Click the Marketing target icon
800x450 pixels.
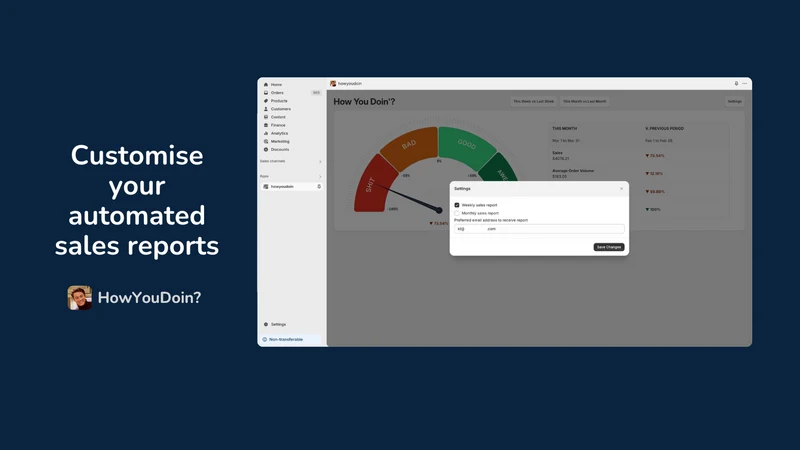click(x=266, y=141)
